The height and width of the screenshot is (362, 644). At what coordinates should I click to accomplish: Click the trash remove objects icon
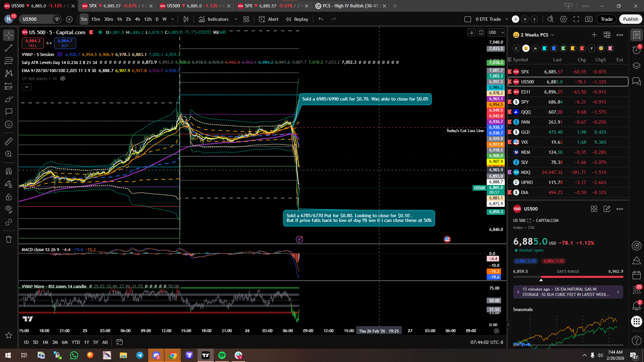[x=9, y=239]
